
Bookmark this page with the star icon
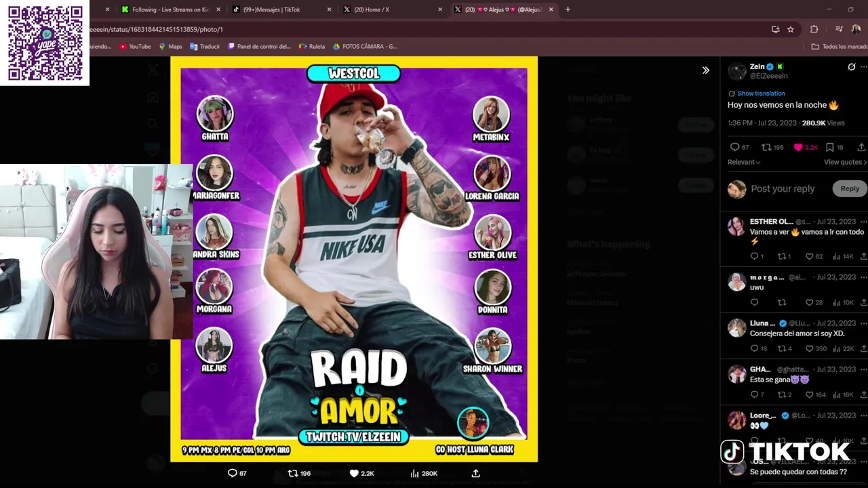click(x=791, y=29)
